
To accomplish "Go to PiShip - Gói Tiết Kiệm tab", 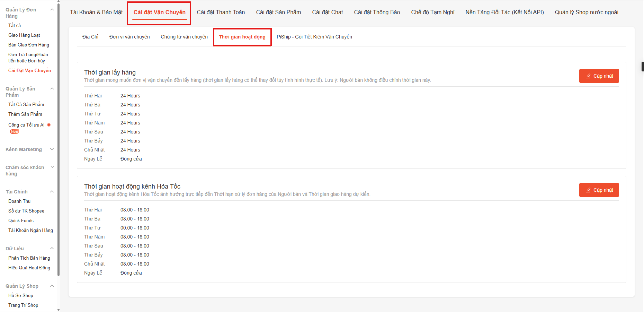I will coord(314,37).
